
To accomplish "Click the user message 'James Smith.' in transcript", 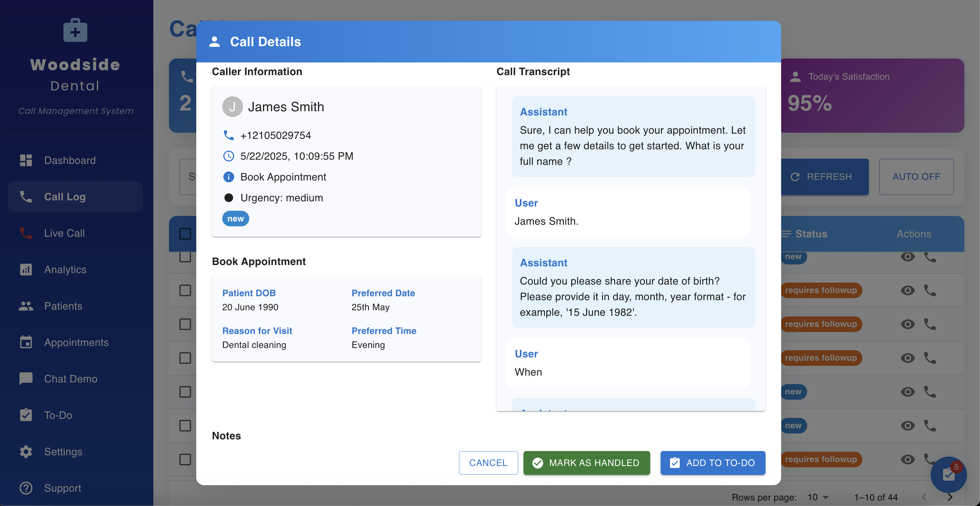I will [x=628, y=212].
